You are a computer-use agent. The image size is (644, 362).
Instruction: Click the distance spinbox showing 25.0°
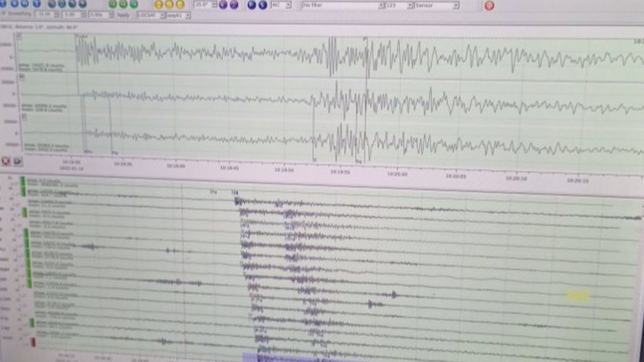click(206, 5)
